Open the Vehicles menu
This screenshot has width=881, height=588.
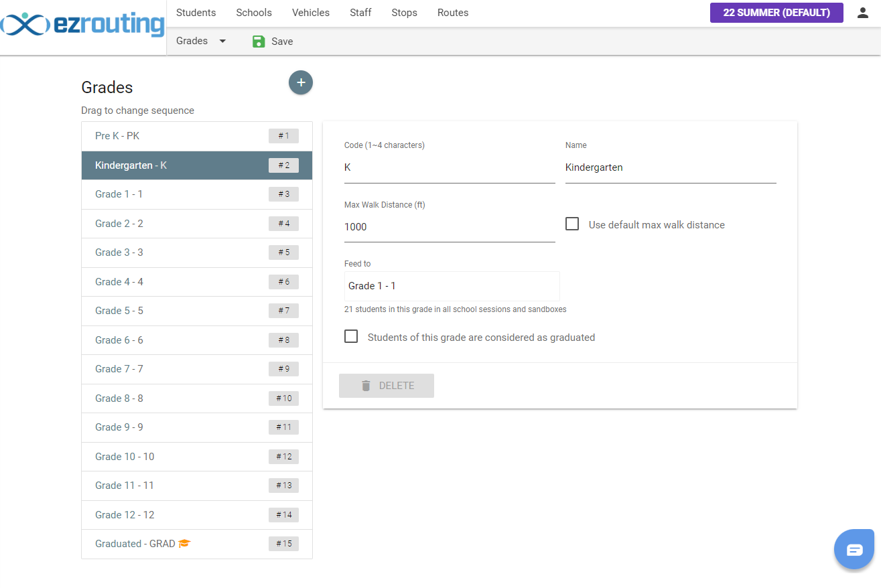click(311, 13)
